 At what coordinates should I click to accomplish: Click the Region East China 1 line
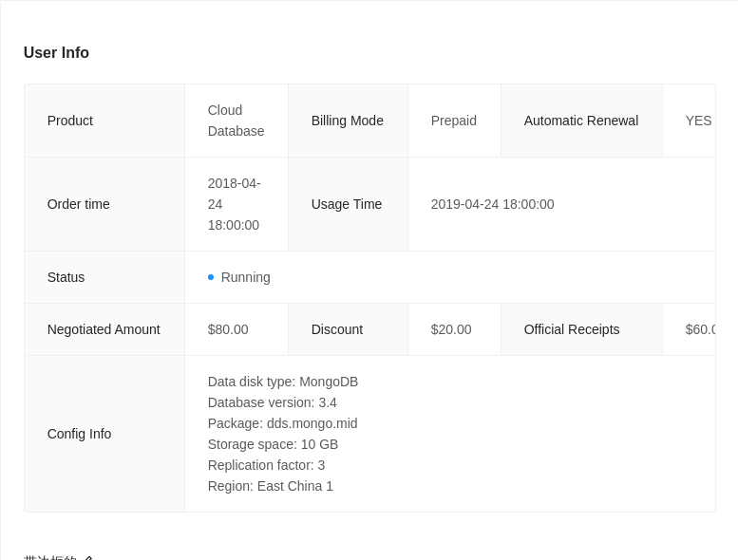click(270, 486)
